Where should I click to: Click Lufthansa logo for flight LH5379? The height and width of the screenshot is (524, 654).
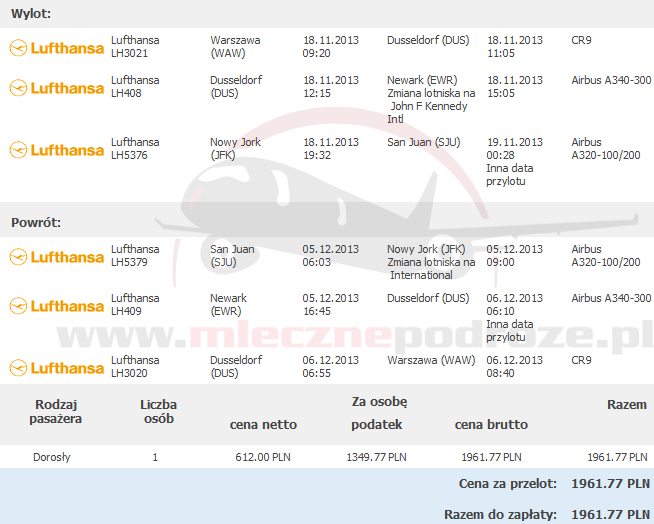[56, 256]
